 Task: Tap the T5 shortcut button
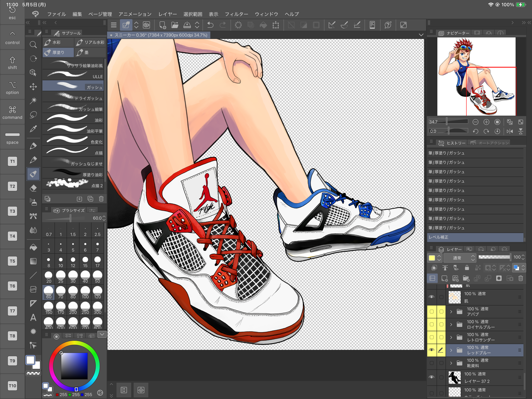pos(12,261)
